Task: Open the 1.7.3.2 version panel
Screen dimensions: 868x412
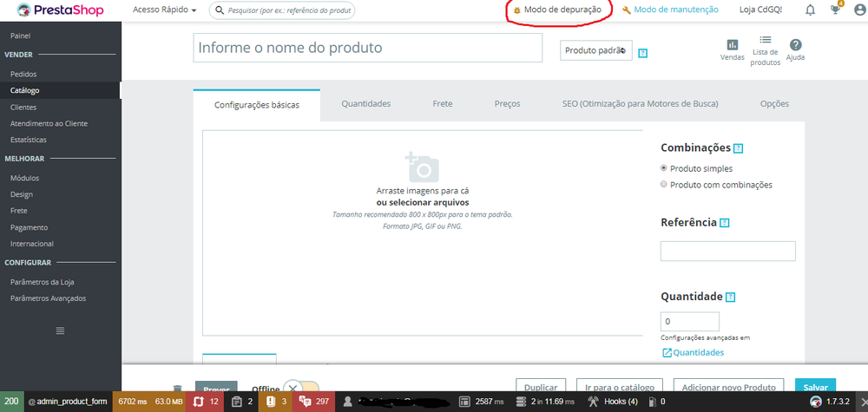Action: click(x=831, y=402)
